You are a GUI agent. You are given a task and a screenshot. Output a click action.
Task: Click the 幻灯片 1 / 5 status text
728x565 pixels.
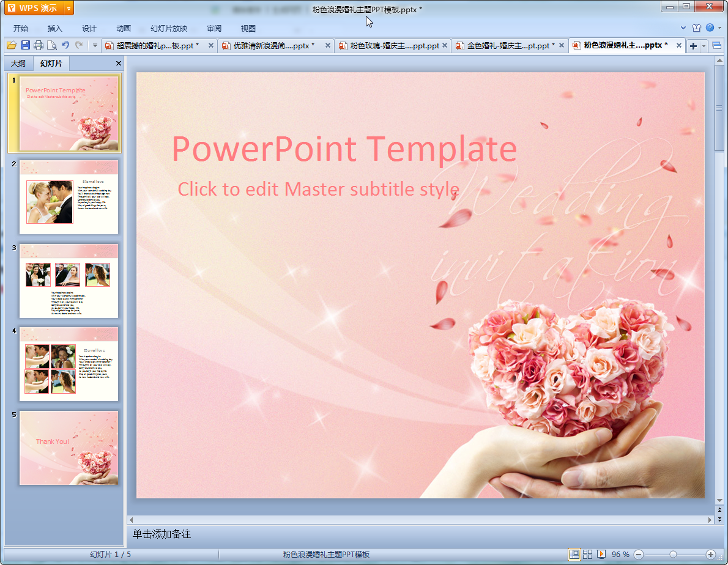pyautogui.click(x=111, y=555)
